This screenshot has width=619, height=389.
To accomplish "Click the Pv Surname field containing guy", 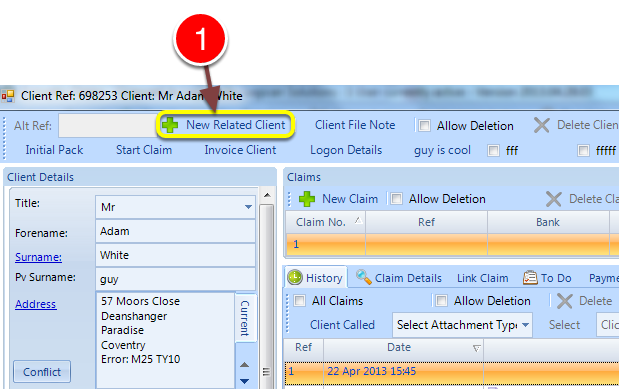I will pos(175,279).
